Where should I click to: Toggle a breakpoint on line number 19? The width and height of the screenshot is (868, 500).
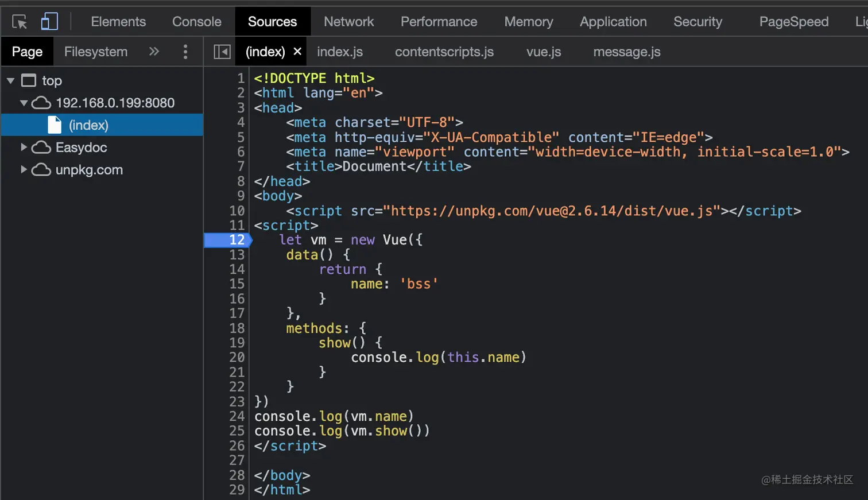237,343
